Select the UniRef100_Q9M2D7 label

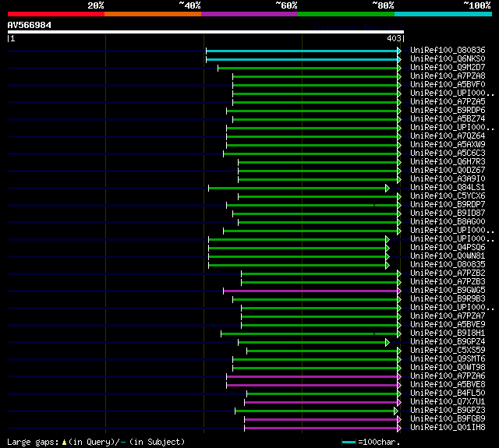point(448,68)
